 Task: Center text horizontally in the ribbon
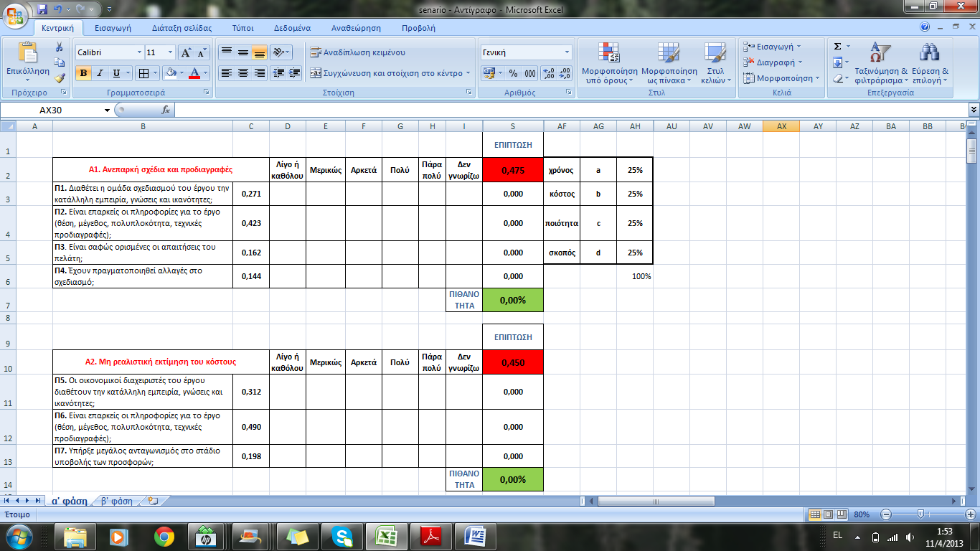tap(242, 73)
